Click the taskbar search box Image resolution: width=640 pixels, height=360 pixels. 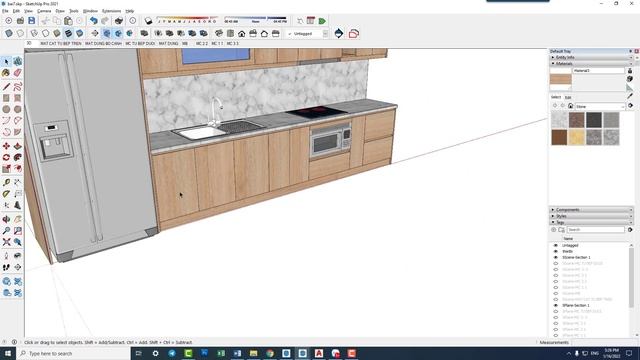tap(73, 353)
